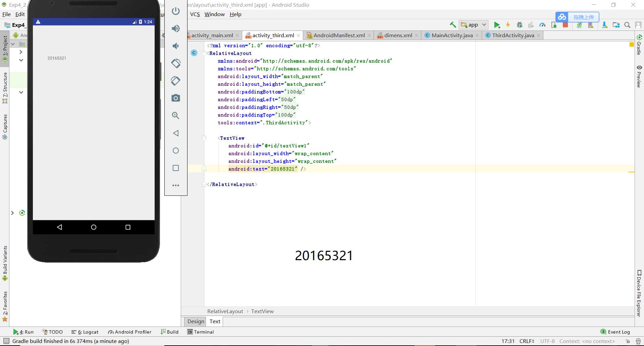This screenshot has width=644, height=346.
Task: Toggle file read-only lock icon in status bar
Action: (x=628, y=341)
